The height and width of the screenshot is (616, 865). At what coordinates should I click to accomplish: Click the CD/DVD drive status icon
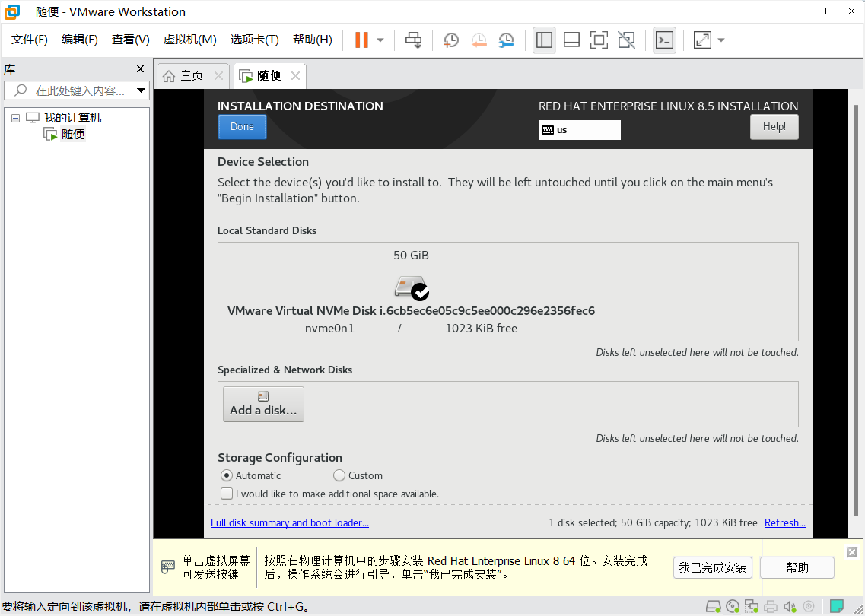(x=733, y=607)
